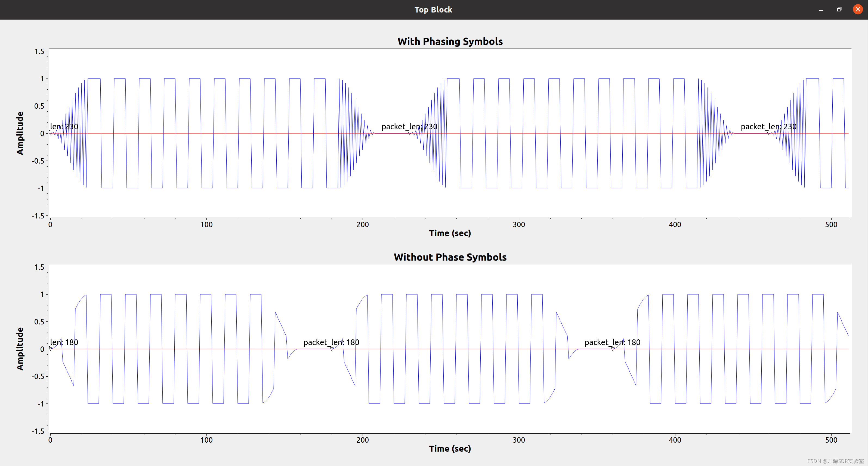The image size is (868, 466).
Task: Click packet_len: 180 tag near time 360
Action: (612, 342)
